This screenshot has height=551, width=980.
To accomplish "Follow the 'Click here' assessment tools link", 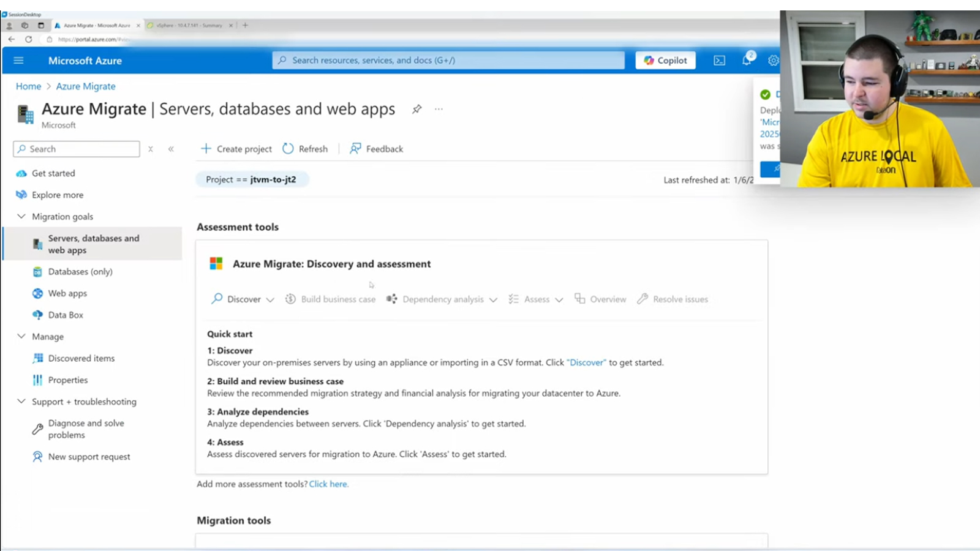I will pyautogui.click(x=328, y=484).
